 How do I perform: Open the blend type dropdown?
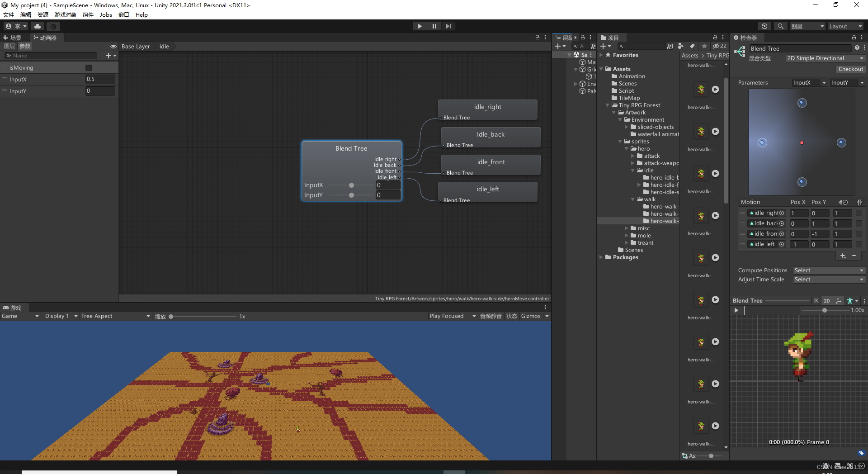click(x=825, y=58)
